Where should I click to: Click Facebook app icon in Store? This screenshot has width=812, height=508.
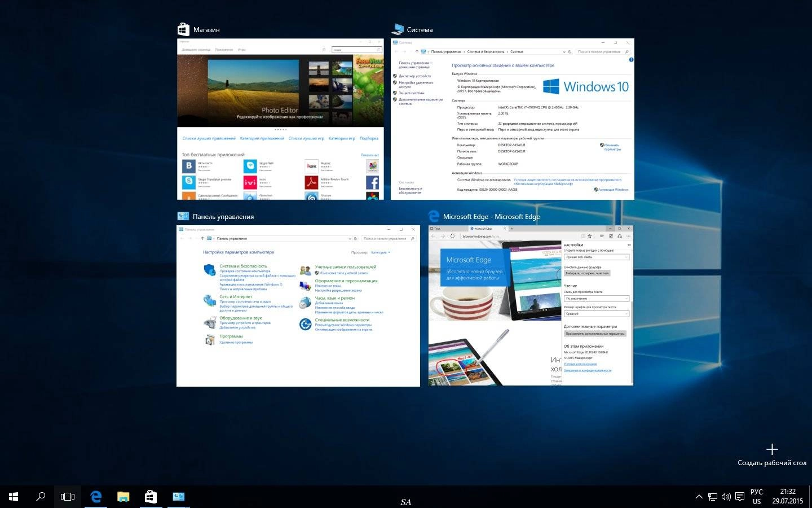372,182
